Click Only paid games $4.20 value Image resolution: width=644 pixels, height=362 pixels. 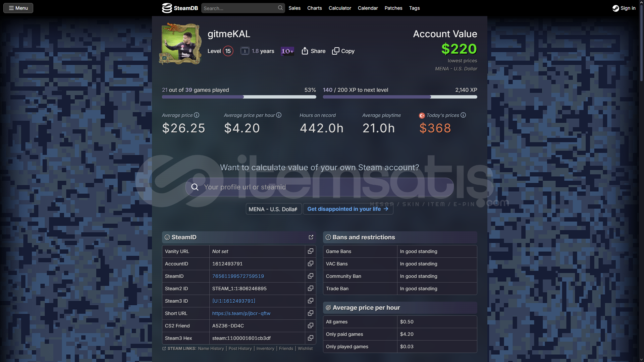(407, 334)
